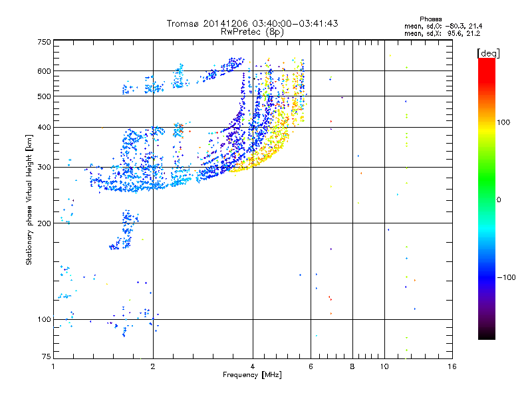This screenshot has width=532, height=399.
Task: Click the y-axis tick label "200"
Action: point(44,223)
